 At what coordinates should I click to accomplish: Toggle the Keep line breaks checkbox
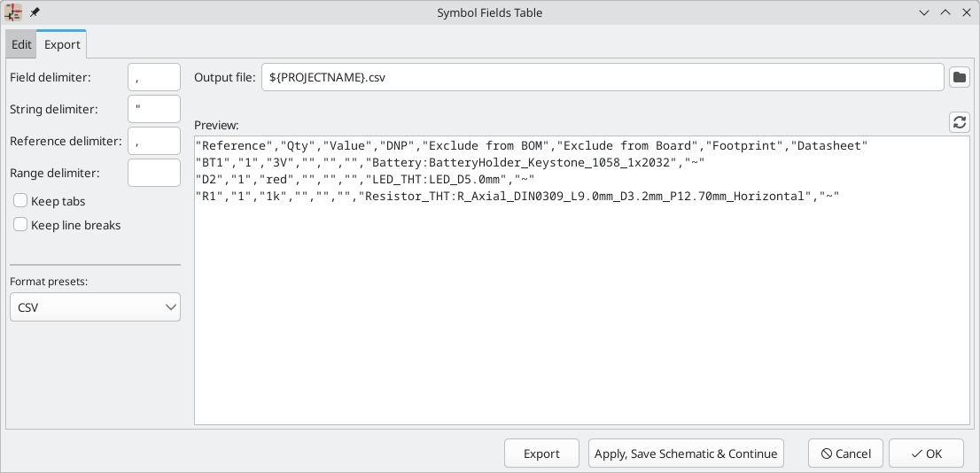tap(21, 225)
